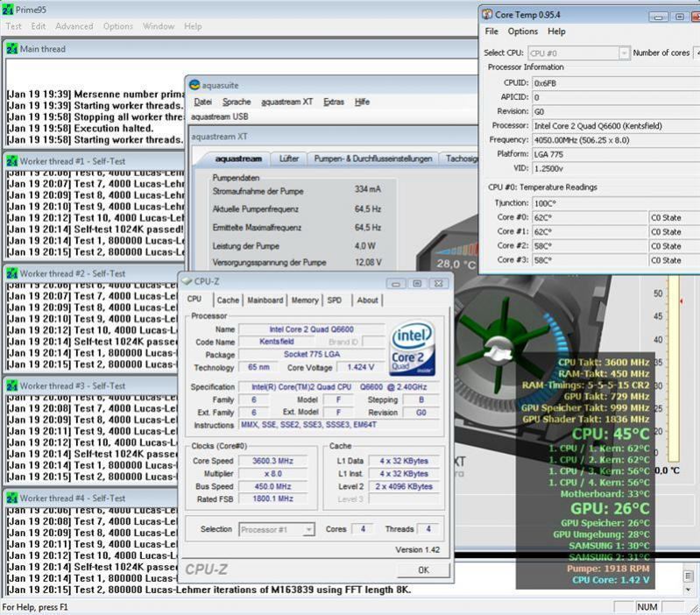Switch to the Memory tab in CPU-Z

pyautogui.click(x=305, y=300)
